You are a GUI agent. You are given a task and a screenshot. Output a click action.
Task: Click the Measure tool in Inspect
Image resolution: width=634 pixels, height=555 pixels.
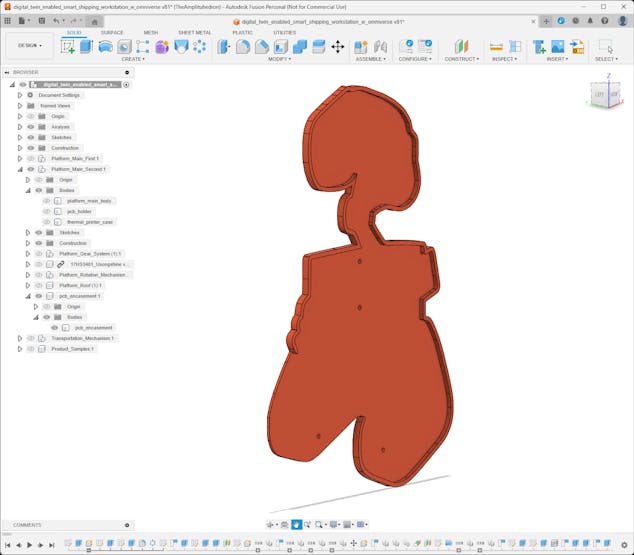tap(496, 46)
